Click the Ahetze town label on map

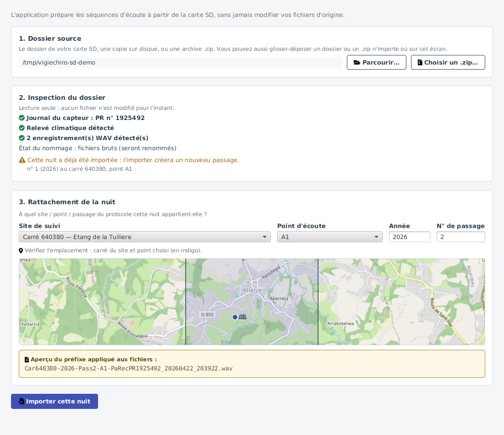[x=252, y=290]
